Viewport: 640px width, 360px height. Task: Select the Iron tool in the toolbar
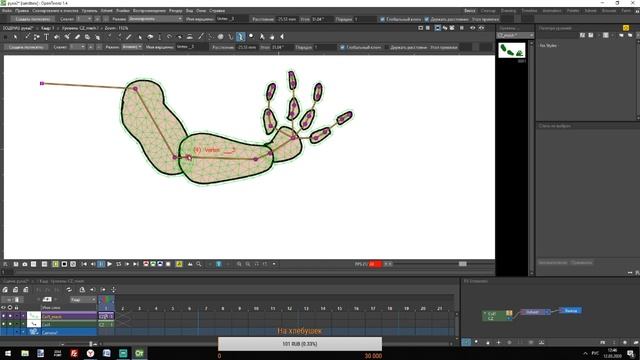190,37
